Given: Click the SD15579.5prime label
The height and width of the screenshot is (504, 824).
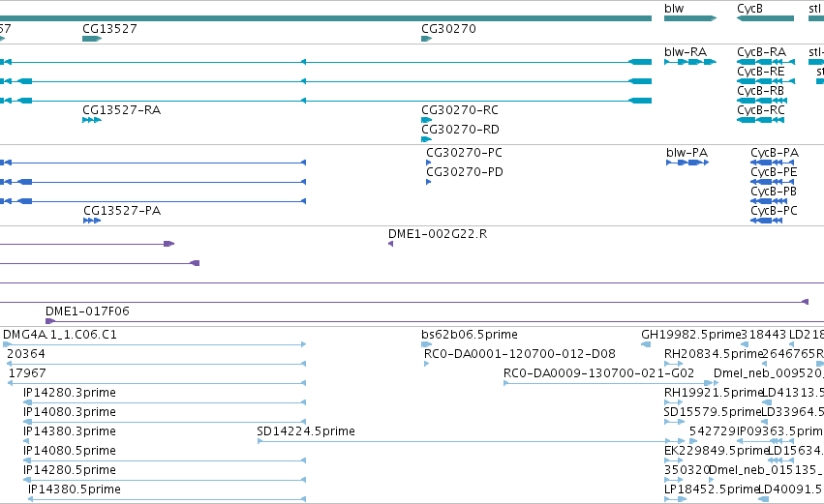Looking at the screenshot, I should pyautogui.click(x=713, y=412).
